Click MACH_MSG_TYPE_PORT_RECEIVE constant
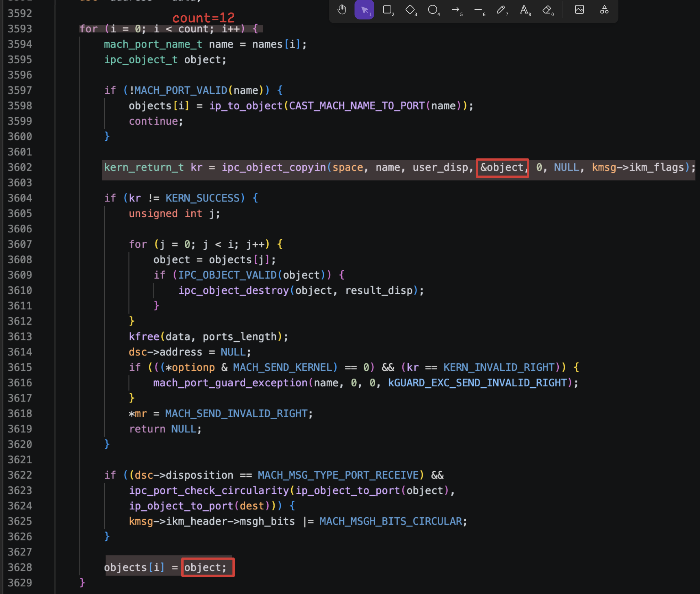This screenshot has width=700, height=594. coord(338,475)
